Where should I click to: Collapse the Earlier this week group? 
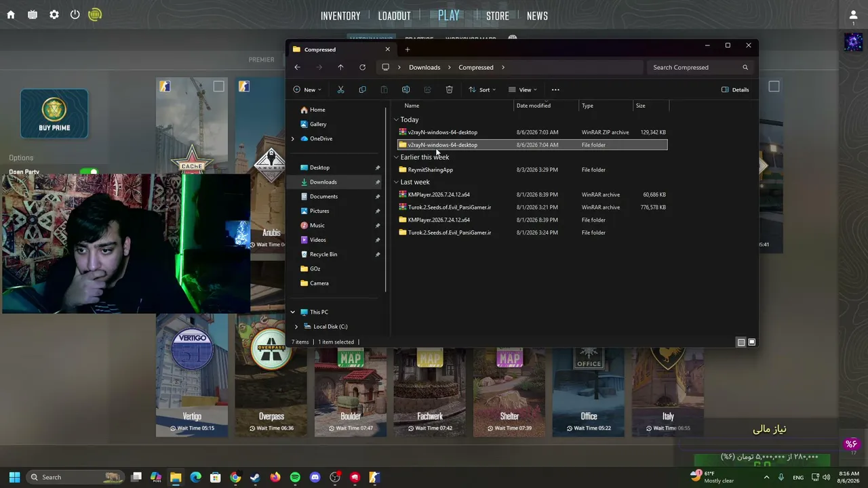(396, 157)
